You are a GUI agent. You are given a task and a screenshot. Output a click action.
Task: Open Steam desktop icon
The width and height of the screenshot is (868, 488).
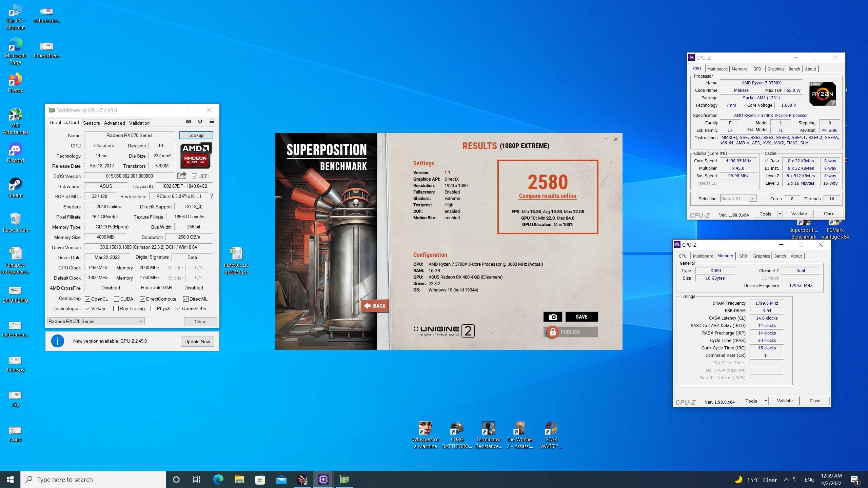click(15, 188)
